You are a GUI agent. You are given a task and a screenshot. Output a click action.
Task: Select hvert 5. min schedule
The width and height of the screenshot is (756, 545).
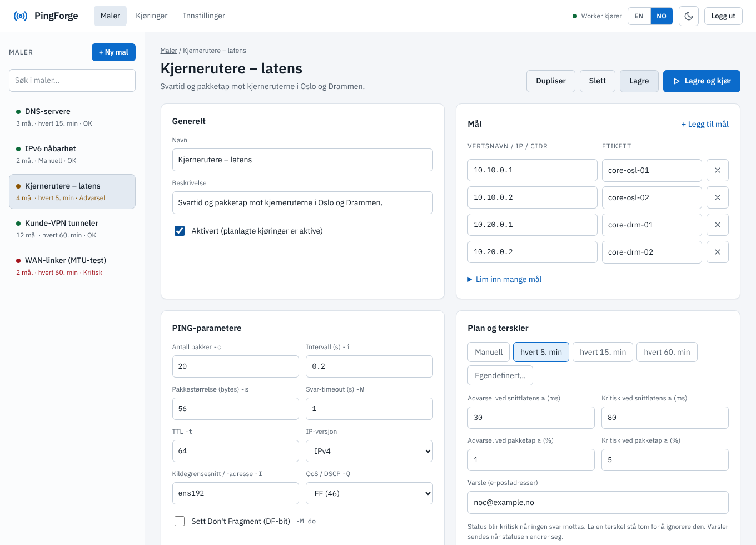[x=541, y=352]
